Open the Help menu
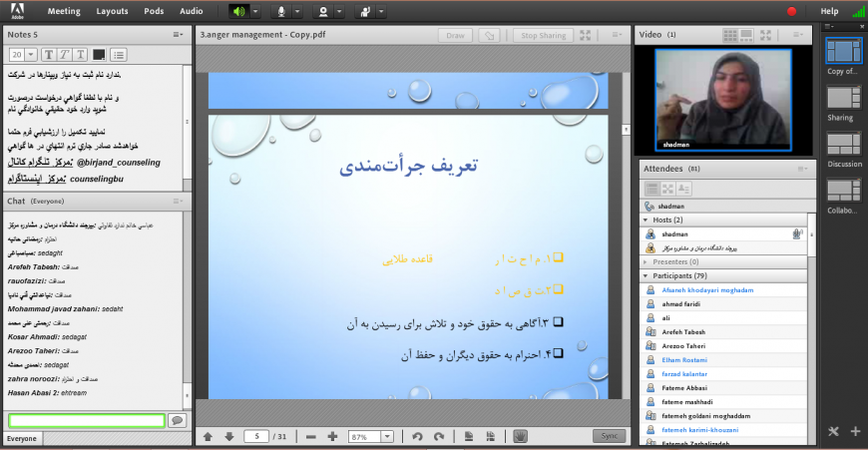The width and height of the screenshot is (868, 450). pyautogui.click(x=829, y=11)
